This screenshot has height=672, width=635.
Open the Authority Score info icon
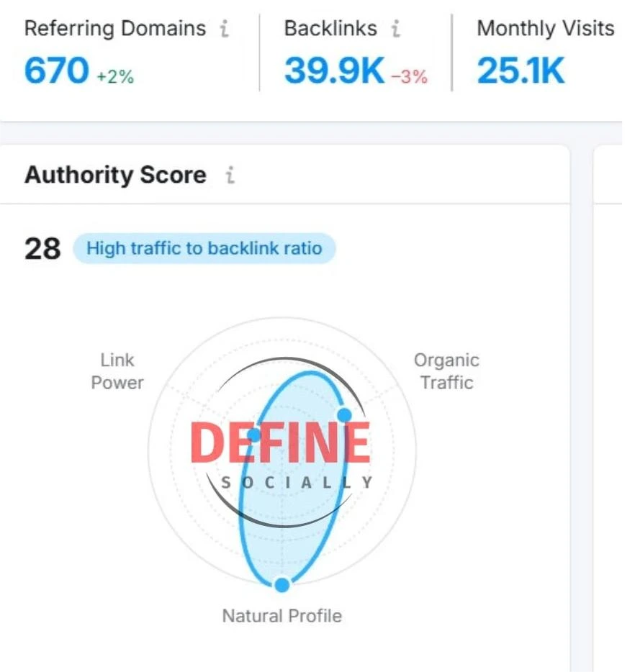pos(230,176)
